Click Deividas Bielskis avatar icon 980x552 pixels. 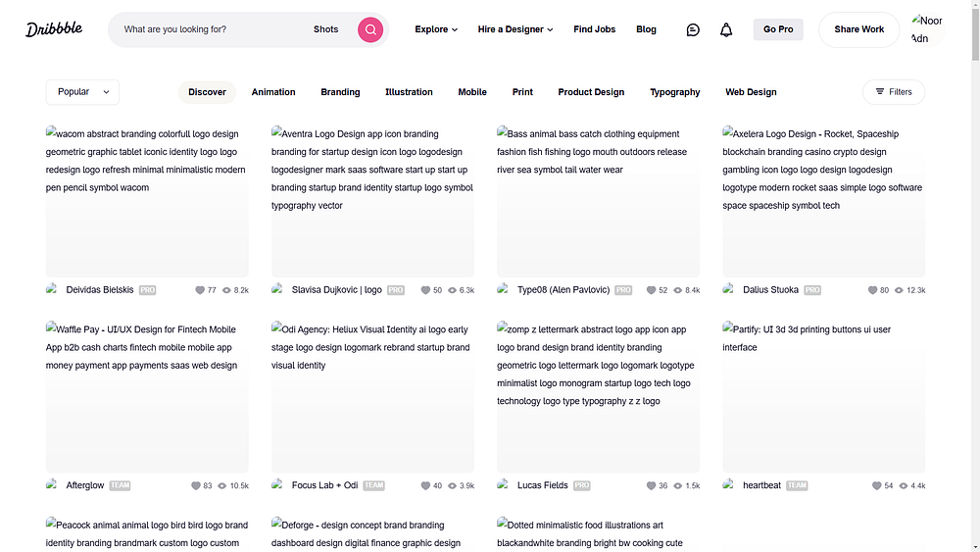click(53, 289)
